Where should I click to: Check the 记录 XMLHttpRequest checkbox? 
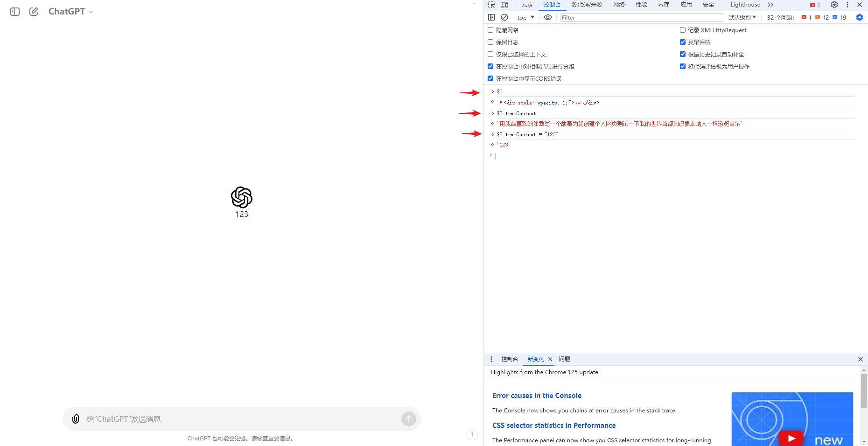pyautogui.click(x=683, y=30)
